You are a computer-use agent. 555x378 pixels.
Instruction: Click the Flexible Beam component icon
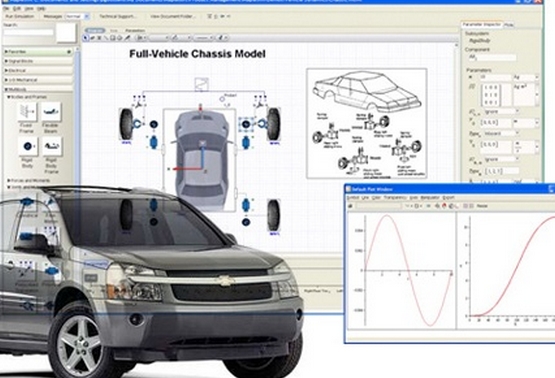pos(51,112)
